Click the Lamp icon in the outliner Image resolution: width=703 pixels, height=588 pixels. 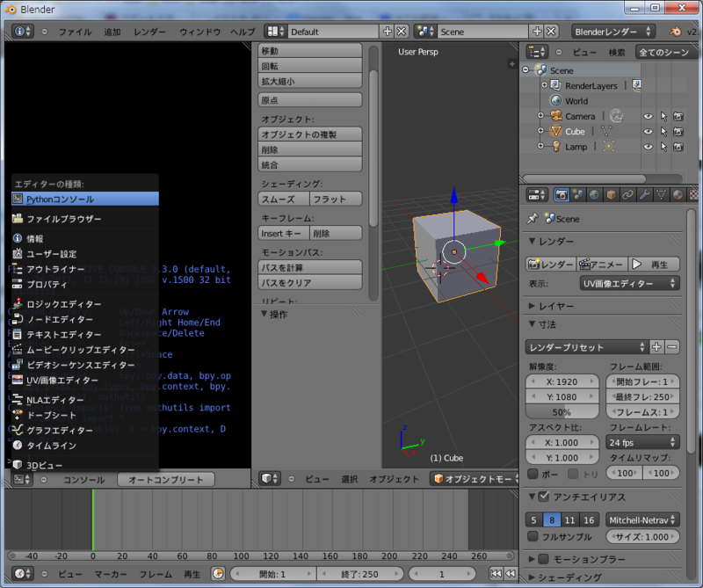[x=555, y=147]
